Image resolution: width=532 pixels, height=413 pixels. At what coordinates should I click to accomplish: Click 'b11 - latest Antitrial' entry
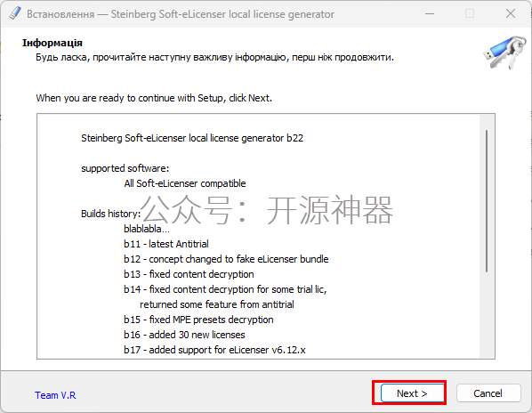point(166,244)
